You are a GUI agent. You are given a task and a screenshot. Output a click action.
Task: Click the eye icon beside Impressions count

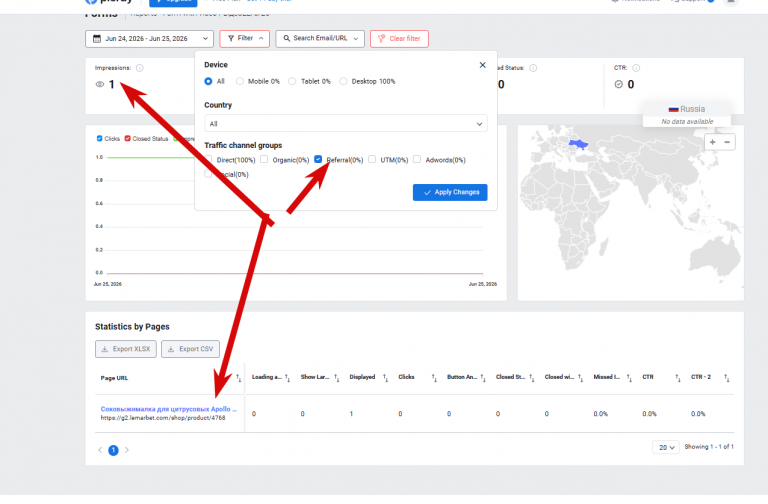point(99,84)
